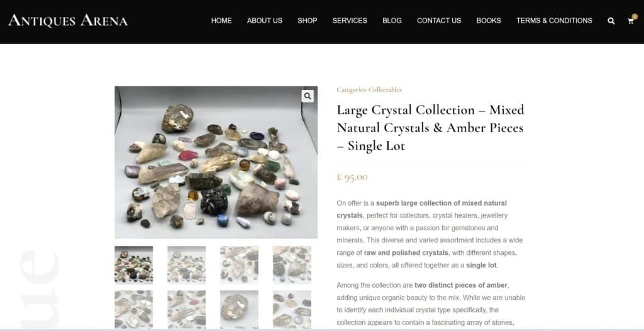The width and height of the screenshot is (644, 331).
Task: Open the Books menu item
Action: pyautogui.click(x=489, y=21)
